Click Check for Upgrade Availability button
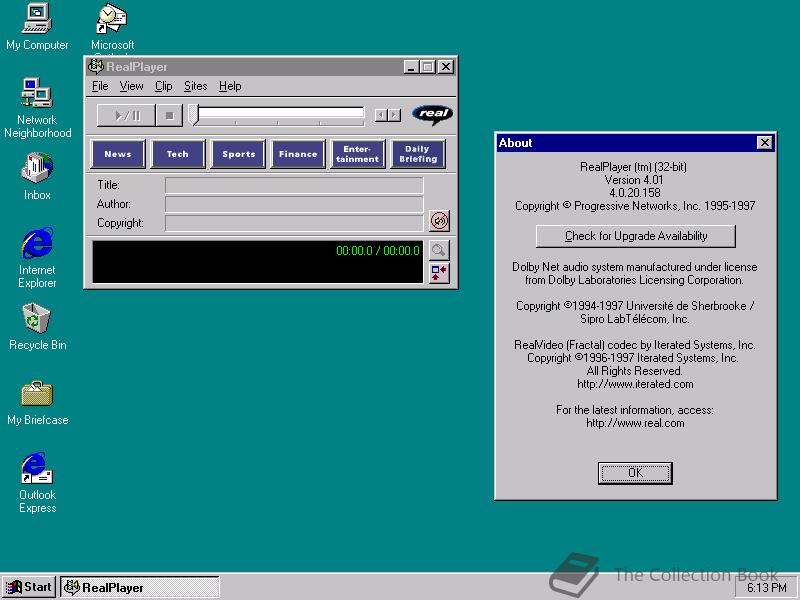The image size is (800, 600). click(636, 236)
